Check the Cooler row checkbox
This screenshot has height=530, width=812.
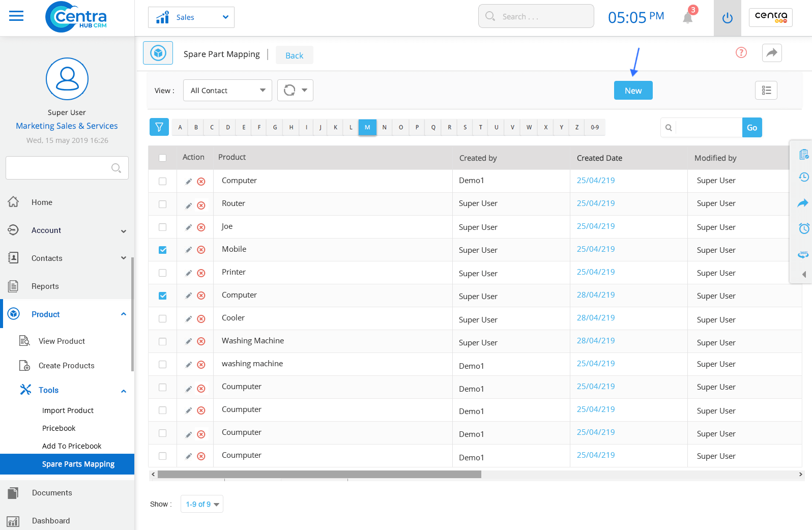click(x=163, y=318)
